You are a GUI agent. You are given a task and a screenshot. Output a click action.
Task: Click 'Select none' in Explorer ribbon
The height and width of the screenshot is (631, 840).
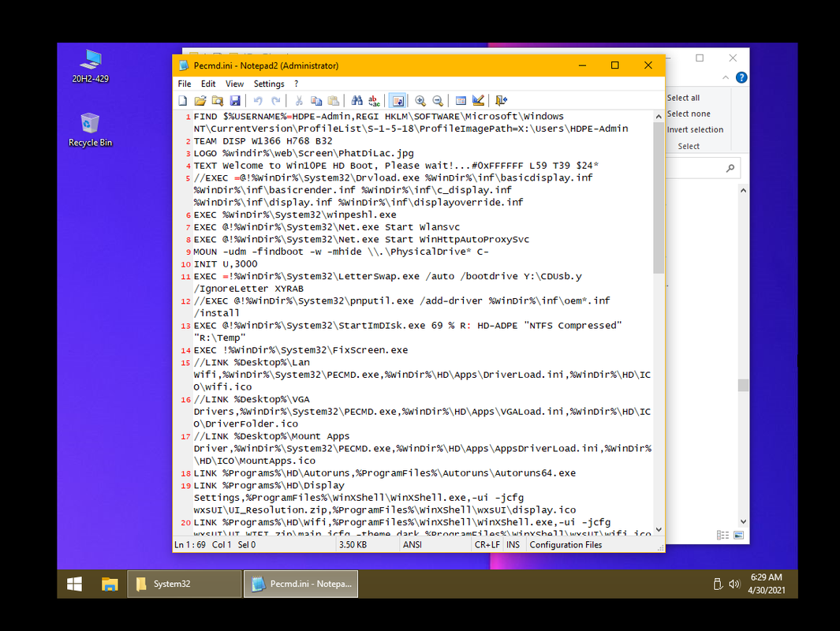(x=689, y=114)
